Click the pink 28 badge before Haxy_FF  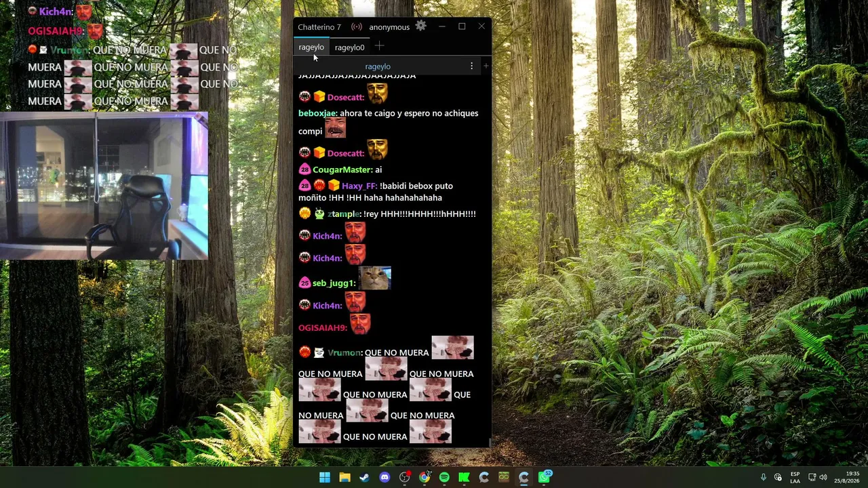304,186
